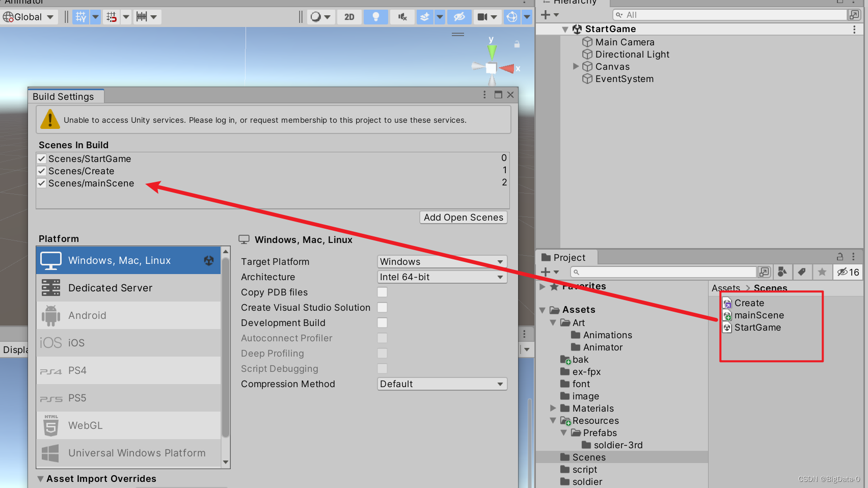The image size is (868, 488).
Task: Open the Target Platform dropdown
Action: 442,262
